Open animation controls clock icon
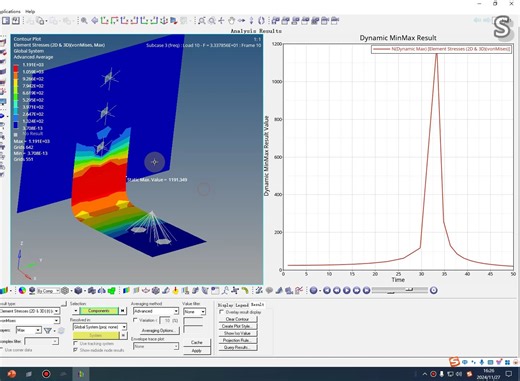The image size is (520, 381). (x=433, y=290)
